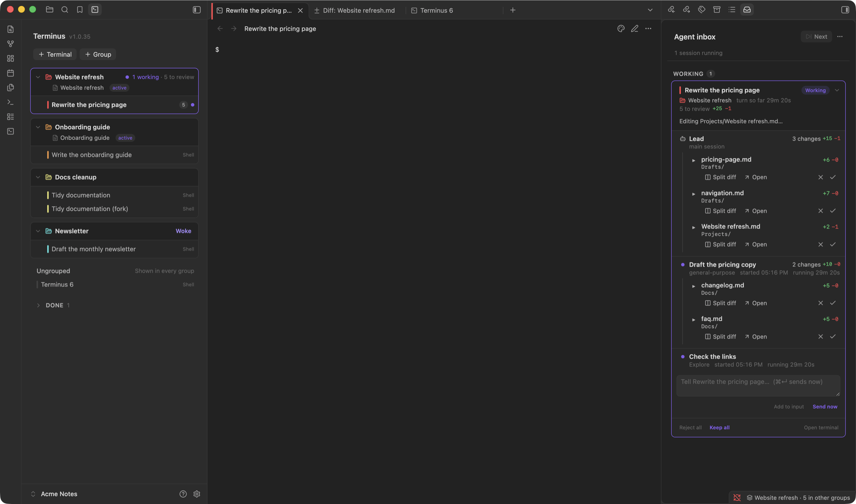The height and width of the screenshot is (504, 856).
Task: Open the backlinks icon in right toolbar
Action: pos(671,10)
